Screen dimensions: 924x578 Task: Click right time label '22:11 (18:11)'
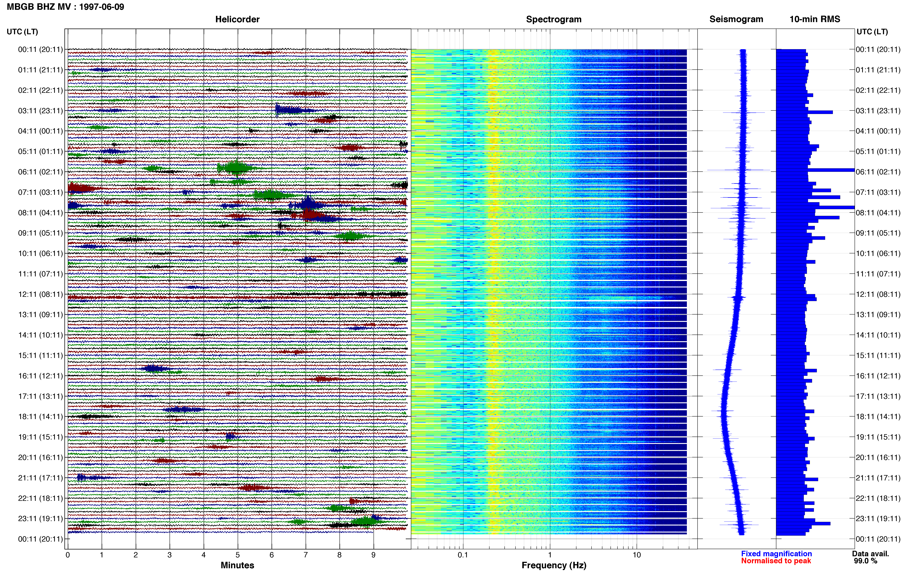point(878,498)
